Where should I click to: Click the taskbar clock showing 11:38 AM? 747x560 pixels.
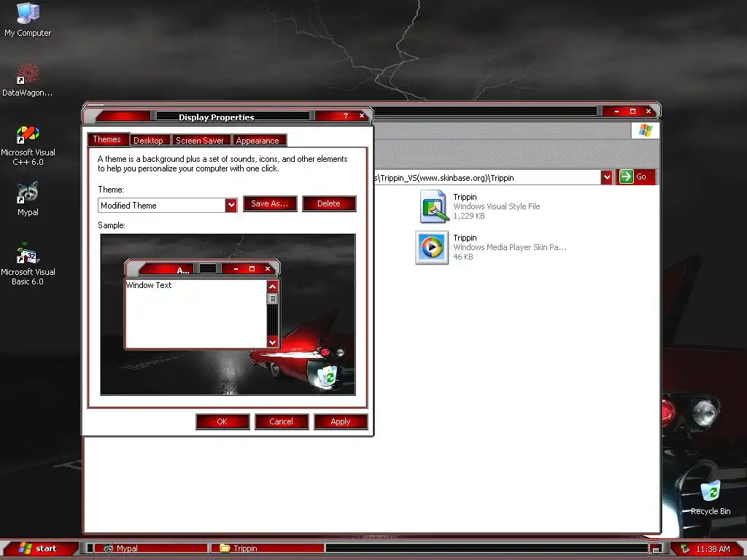pos(713,549)
